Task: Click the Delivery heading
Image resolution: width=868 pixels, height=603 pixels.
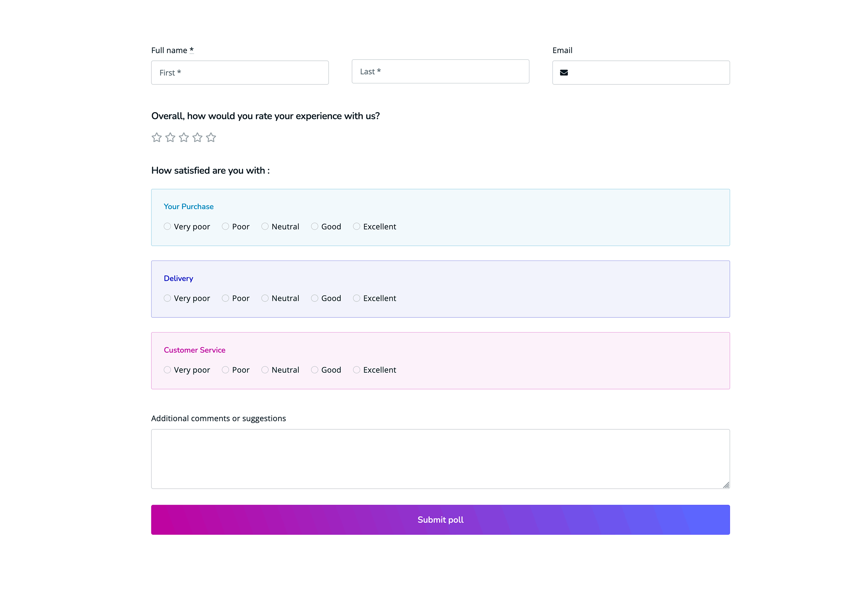Action: tap(178, 279)
